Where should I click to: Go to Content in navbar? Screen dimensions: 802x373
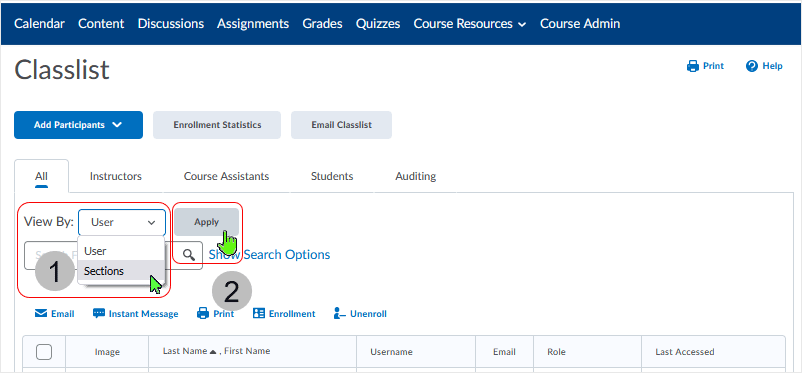[101, 24]
